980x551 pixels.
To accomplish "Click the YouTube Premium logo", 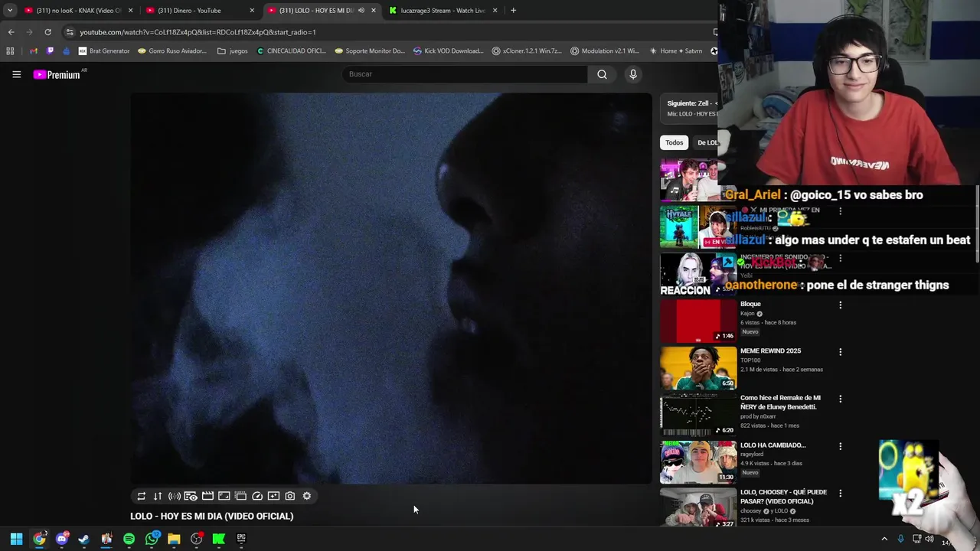I will pos(57,74).
